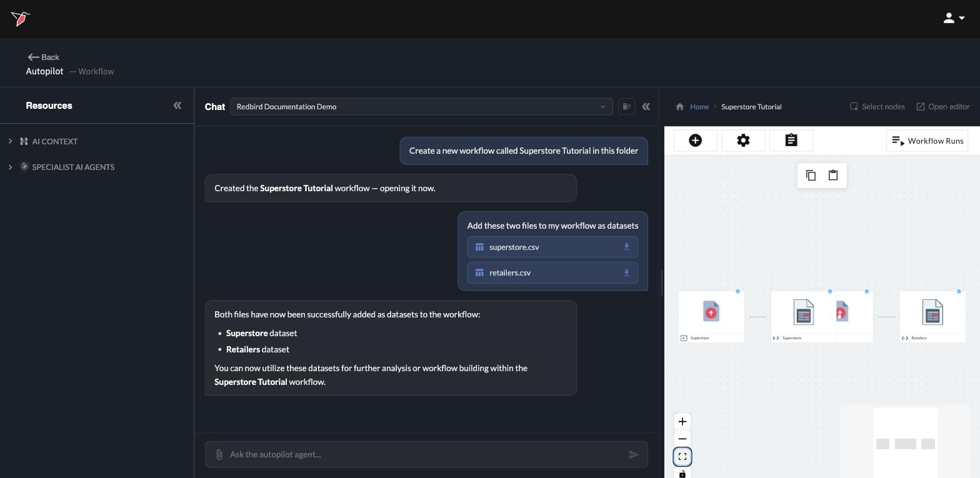Click the Retailers node status checkmark
This screenshot has height=478, width=980.
[959, 291]
